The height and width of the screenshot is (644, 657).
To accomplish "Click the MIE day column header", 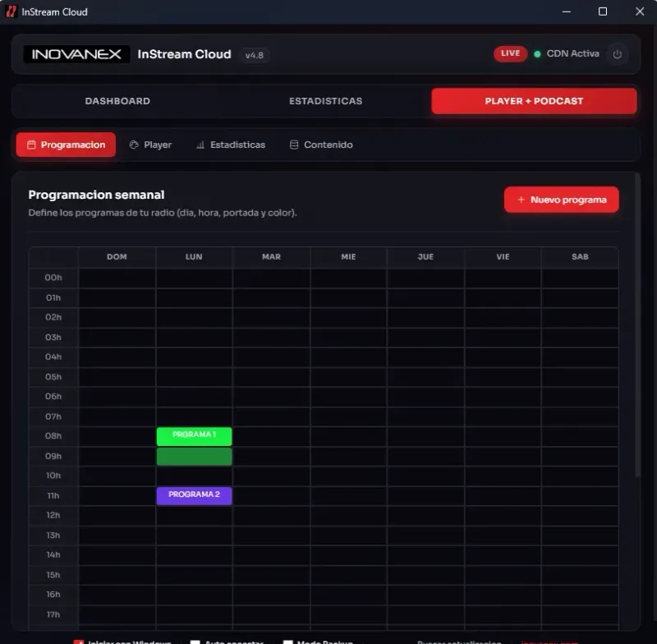I will coord(348,257).
